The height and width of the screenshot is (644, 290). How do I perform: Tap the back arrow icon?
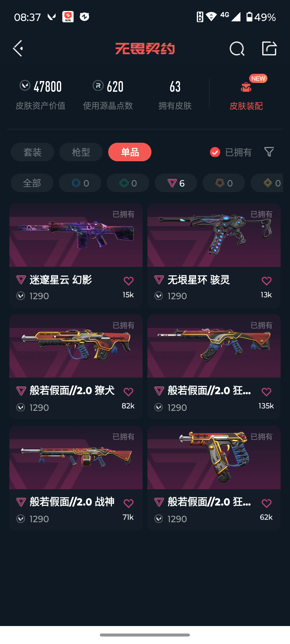[18, 49]
